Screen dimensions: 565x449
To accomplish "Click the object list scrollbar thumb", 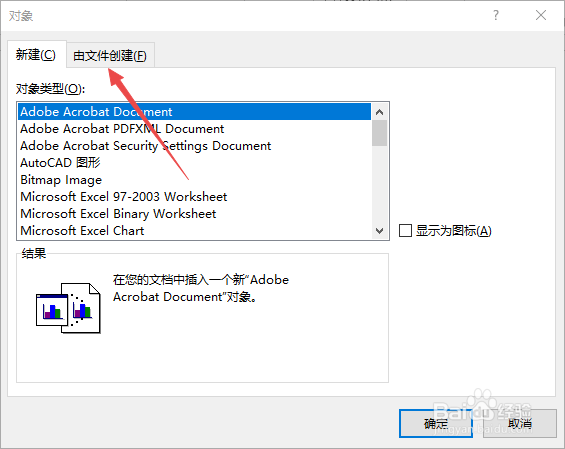I will point(379,133).
